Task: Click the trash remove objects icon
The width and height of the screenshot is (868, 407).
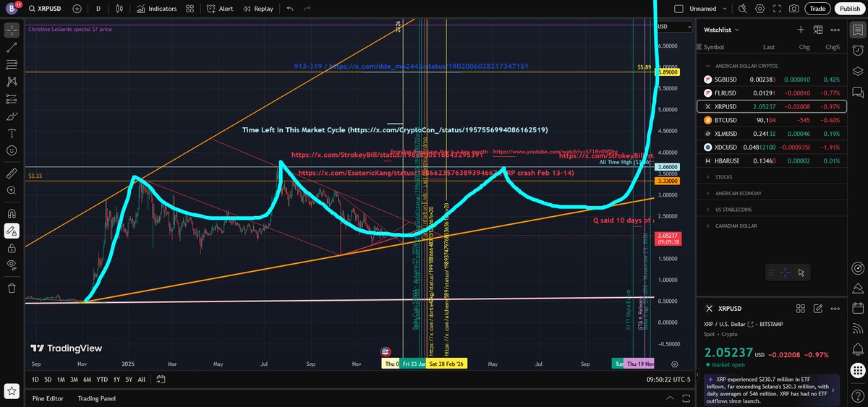Action: [x=12, y=288]
